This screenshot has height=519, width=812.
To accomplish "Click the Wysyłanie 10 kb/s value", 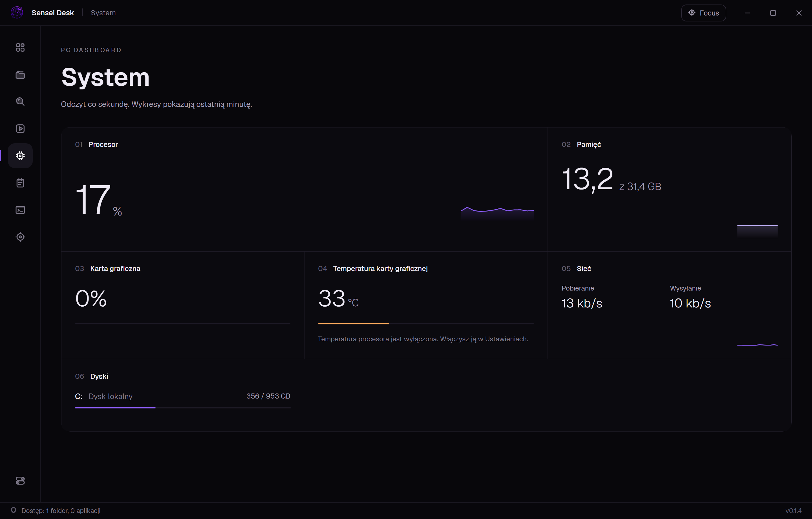I will (690, 303).
